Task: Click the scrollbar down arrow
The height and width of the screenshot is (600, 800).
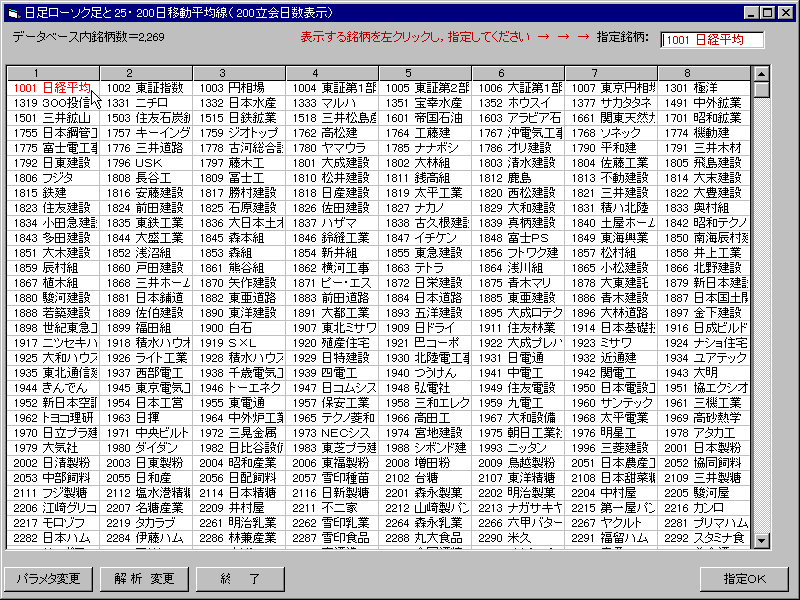Action: [x=760, y=544]
